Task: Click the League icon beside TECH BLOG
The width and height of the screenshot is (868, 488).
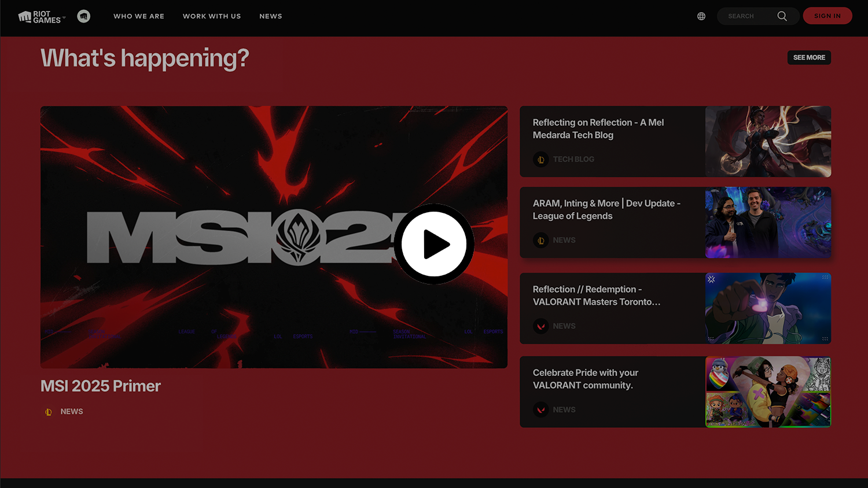Action: pos(541,159)
